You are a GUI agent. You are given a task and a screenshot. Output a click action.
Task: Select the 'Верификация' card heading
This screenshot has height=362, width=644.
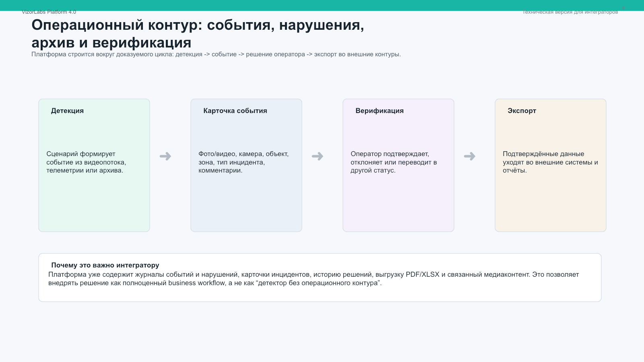(380, 111)
